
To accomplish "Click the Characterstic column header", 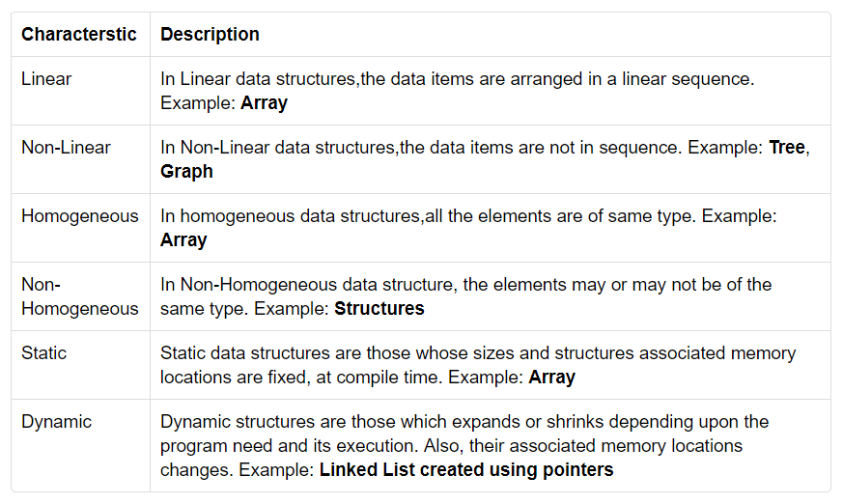I will pos(80,35).
